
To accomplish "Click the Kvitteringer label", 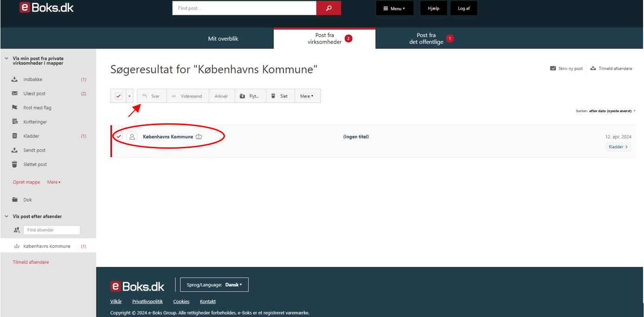I will click(x=35, y=122).
